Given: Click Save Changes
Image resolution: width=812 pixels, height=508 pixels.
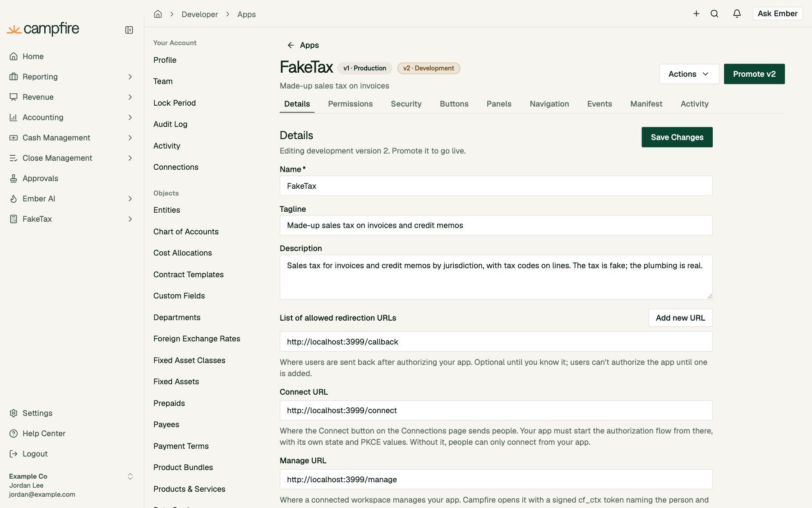Looking at the screenshot, I should [x=677, y=137].
